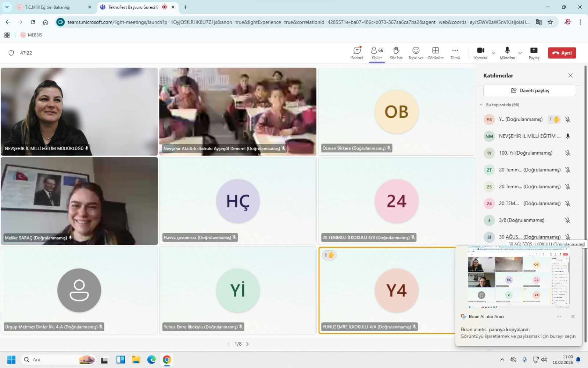Collapse the Bu toplantıda (66) list
588x368 pixels.
(x=481, y=105)
